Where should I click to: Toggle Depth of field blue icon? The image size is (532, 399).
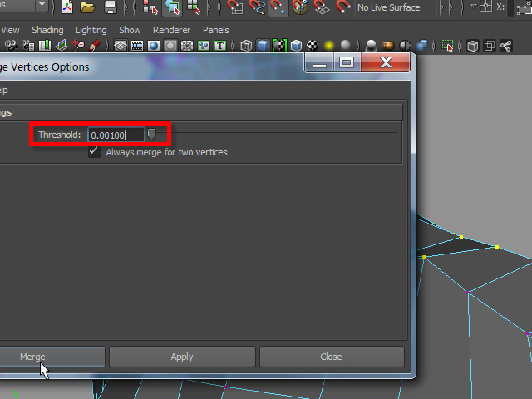[421, 46]
